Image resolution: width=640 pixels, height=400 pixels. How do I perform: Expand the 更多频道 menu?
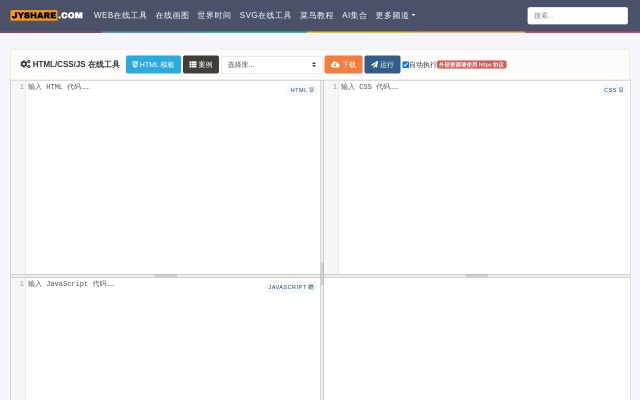395,15
